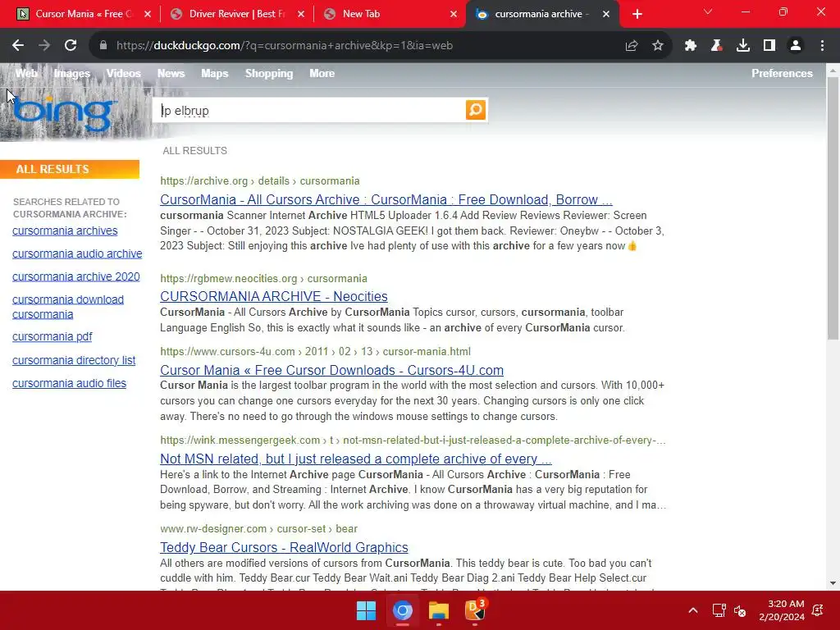Expand the More search categories menu
The width and height of the screenshot is (840, 630).
tap(322, 73)
